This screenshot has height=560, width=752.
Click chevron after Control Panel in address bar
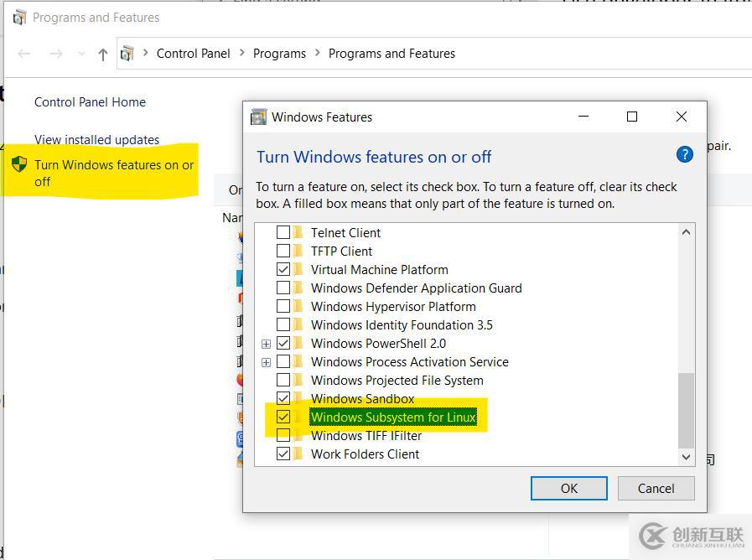[x=241, y=53]
